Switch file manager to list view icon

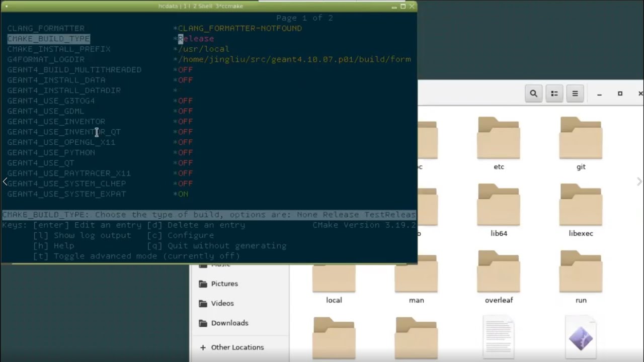pyautogui.click(x=554, y=94)
